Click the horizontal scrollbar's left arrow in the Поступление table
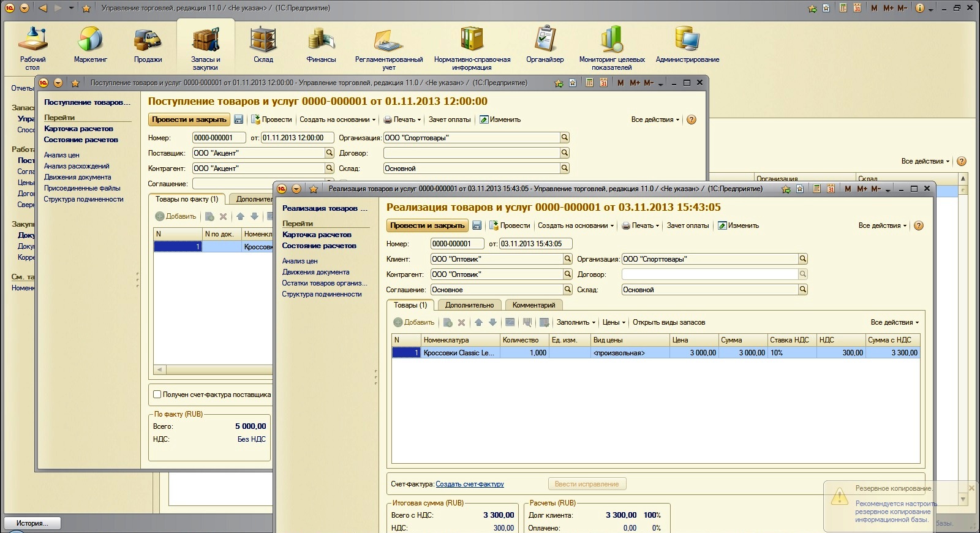This screenshot has height=533, width=980. [160, 369]
